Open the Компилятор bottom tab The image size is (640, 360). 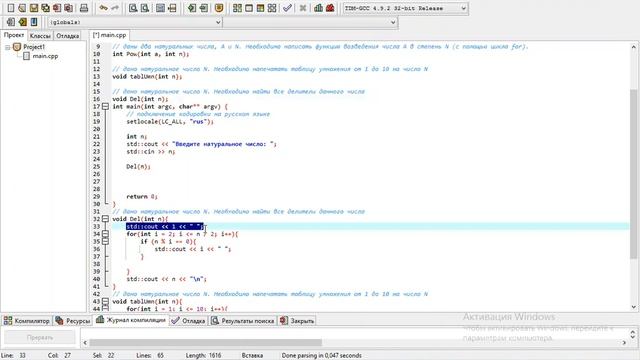pyautogui.click(x=27, y=321)
